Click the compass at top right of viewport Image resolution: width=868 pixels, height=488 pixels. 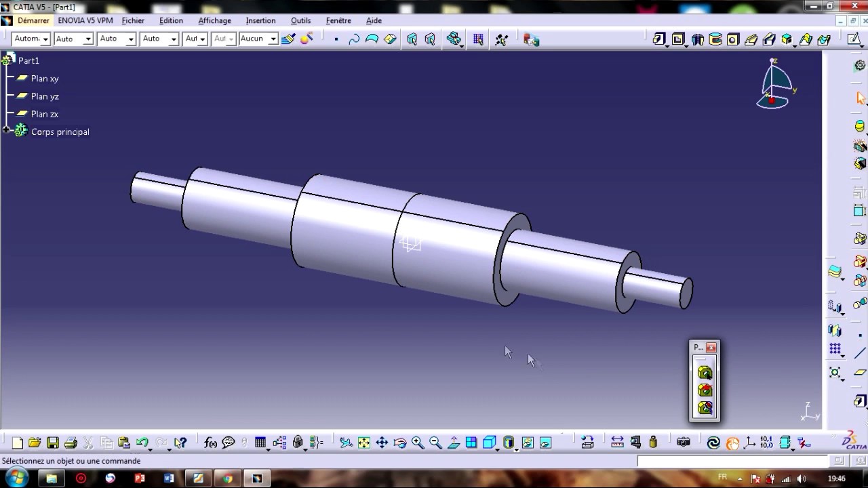776,84
